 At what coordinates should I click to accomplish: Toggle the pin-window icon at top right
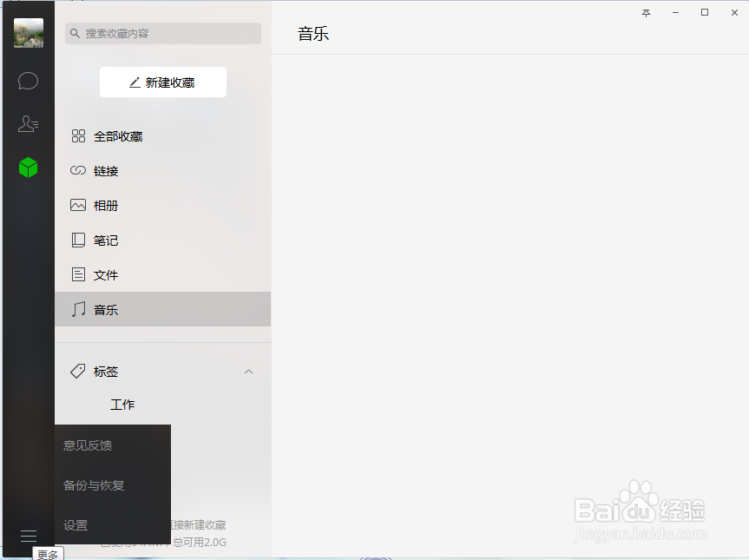coord(645,12)
